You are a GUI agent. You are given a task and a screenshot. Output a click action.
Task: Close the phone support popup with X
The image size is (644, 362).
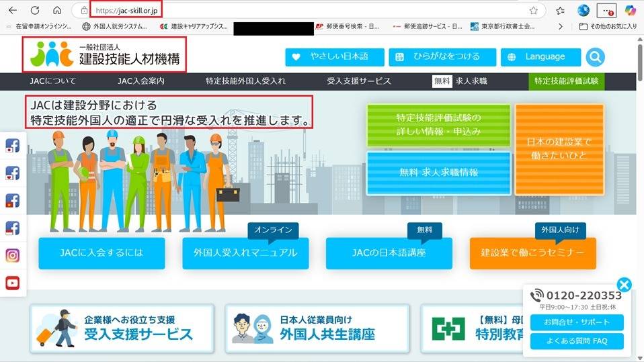tap(624, 285)
